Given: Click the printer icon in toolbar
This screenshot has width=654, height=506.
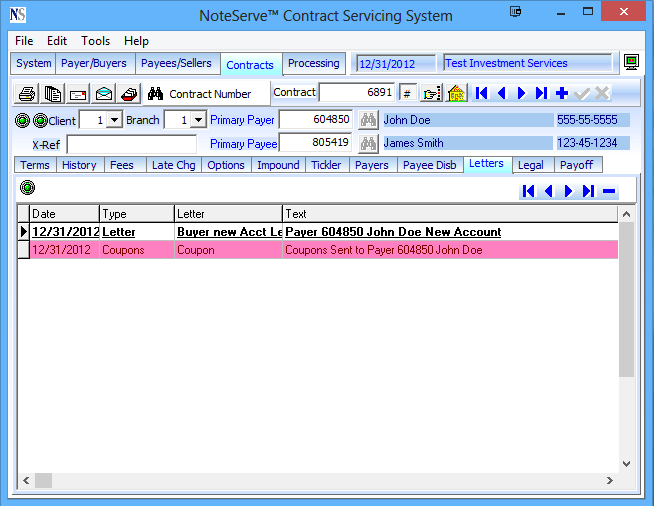Looking at the screenshot, I should point(28,94).
